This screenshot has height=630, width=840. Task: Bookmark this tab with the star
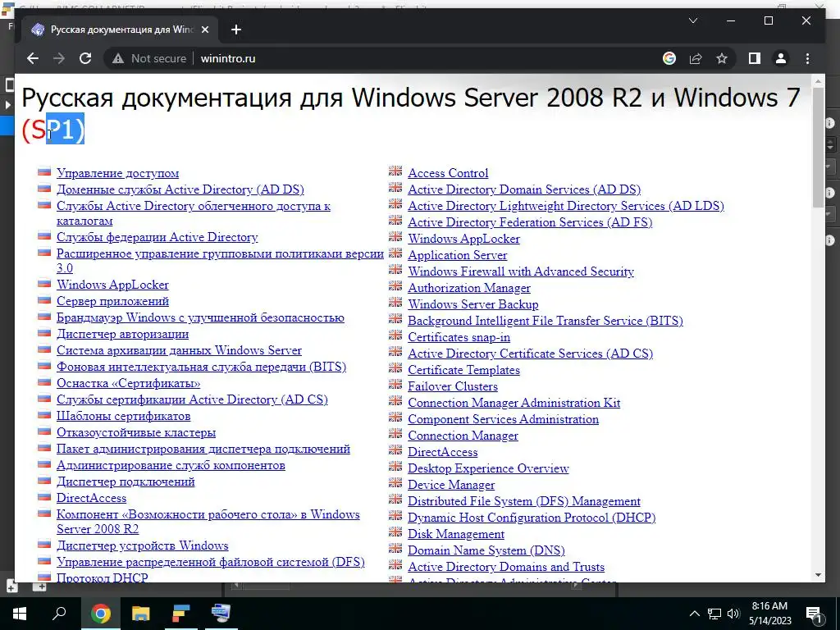tap(722, 58)
